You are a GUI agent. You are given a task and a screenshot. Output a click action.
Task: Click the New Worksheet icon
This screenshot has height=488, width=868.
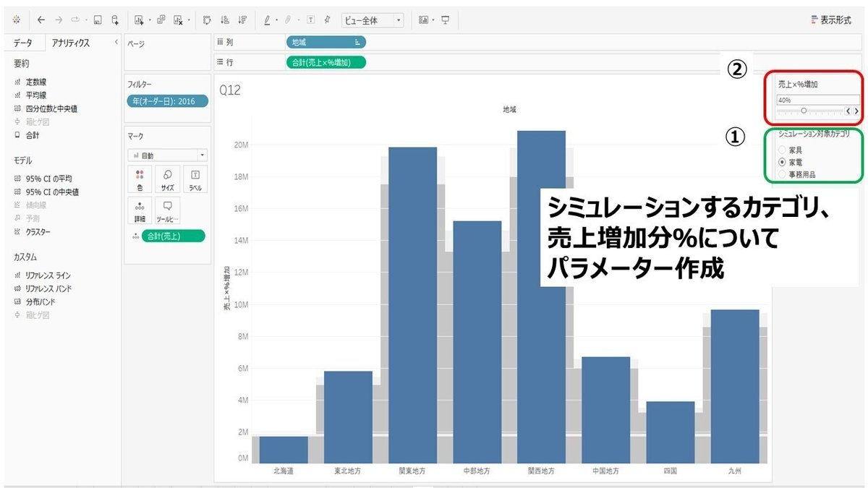[138, 20]
